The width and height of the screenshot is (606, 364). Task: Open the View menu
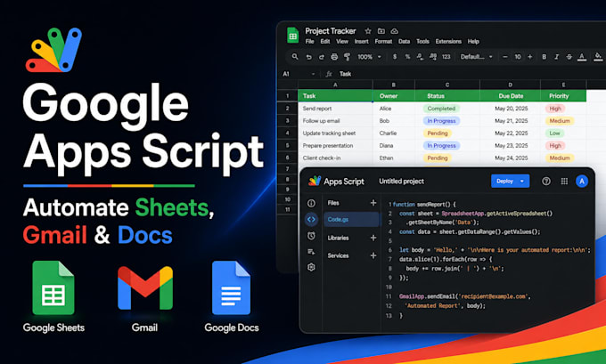click(342, 41)
